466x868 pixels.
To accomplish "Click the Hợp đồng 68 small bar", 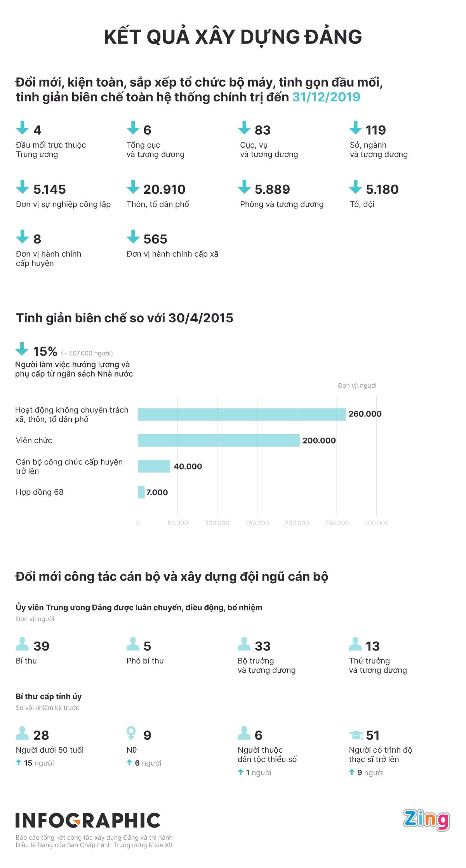I will tap(141, 492).
